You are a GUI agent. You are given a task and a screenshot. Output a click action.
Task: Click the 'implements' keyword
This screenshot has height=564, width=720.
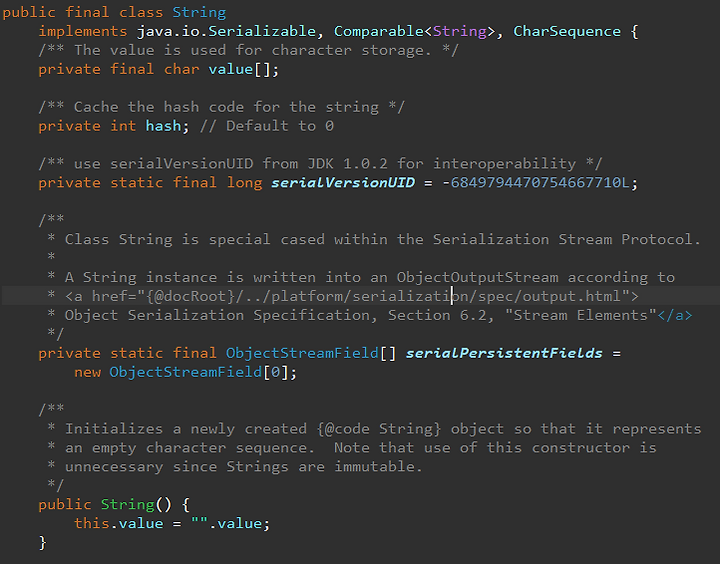tap(83, 31)
